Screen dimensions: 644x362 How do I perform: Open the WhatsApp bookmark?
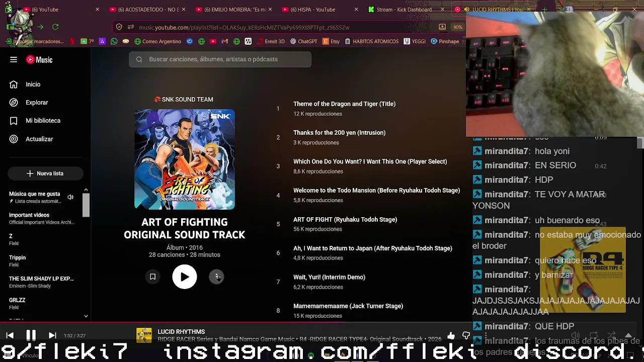pyautogui.click(x=114, y=41)
